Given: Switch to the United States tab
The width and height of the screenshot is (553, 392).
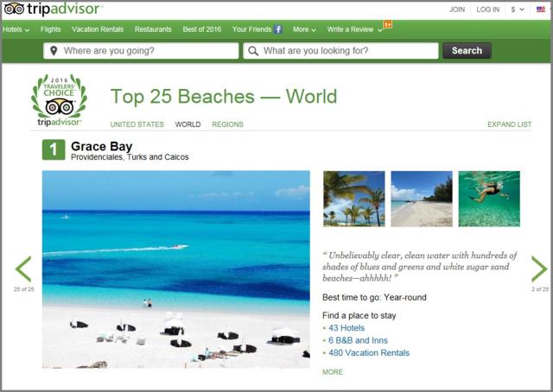Looking at the screenshot, I should [x=137, y=124].
